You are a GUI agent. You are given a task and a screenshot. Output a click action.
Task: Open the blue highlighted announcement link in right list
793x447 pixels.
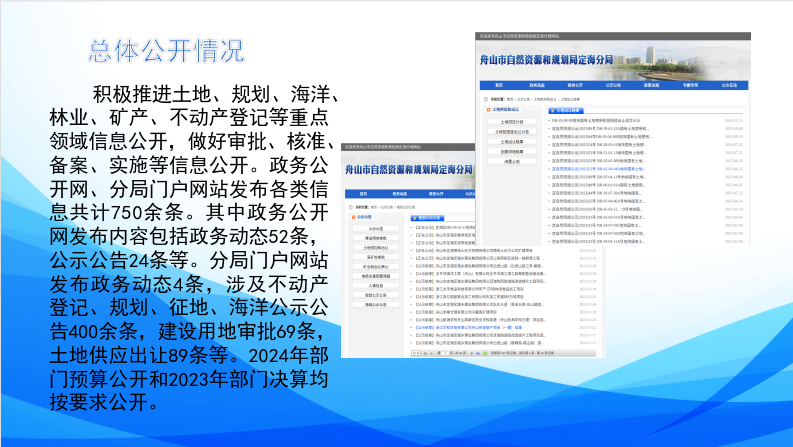point(602,169)
